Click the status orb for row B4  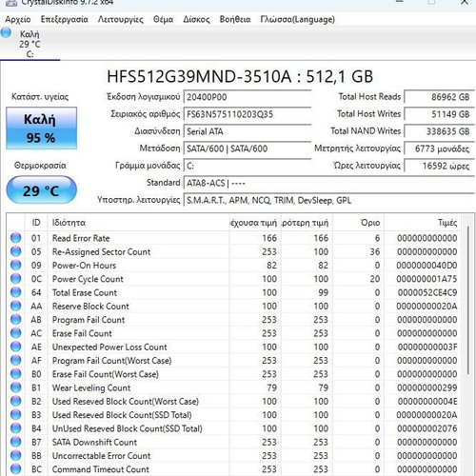[x=15, y=428]
